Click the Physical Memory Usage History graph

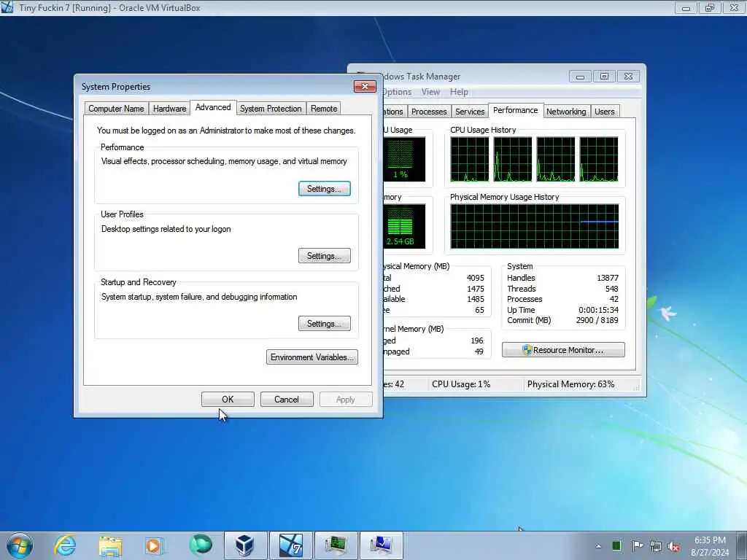pyautogui.click(x=535, y=227)
